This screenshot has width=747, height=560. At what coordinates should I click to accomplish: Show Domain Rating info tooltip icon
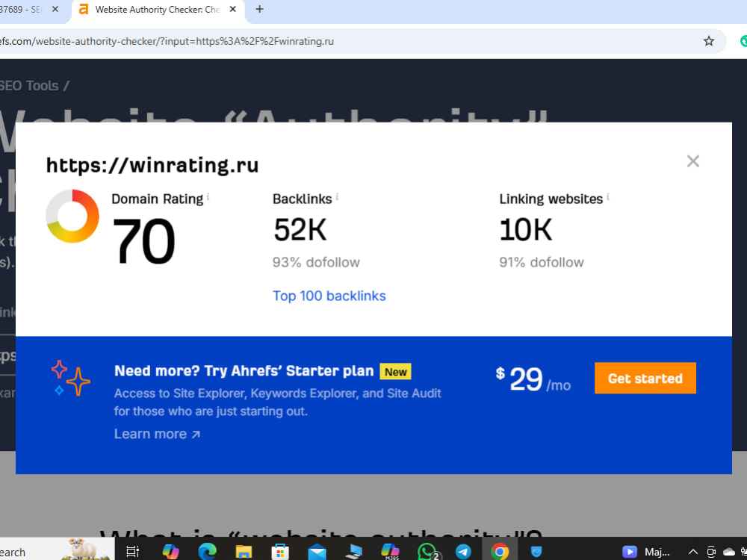click(x=208, y=196)
